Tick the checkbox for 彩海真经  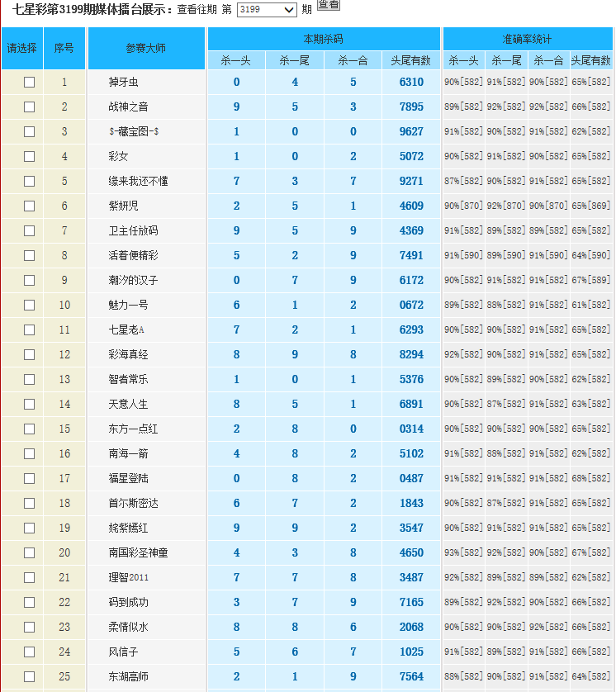[x=30, y=354]
